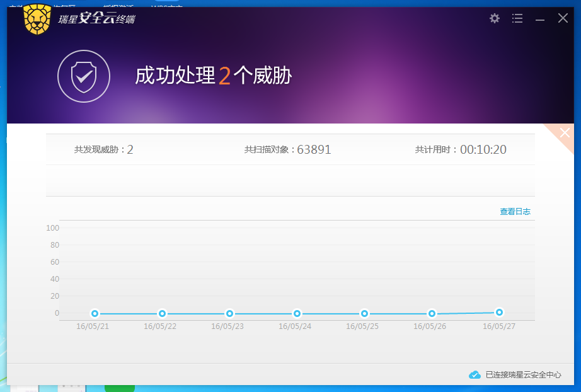Select the chart data point for 16/05/25
This screenshot has width=581, height=392.
tap(364, 313)
